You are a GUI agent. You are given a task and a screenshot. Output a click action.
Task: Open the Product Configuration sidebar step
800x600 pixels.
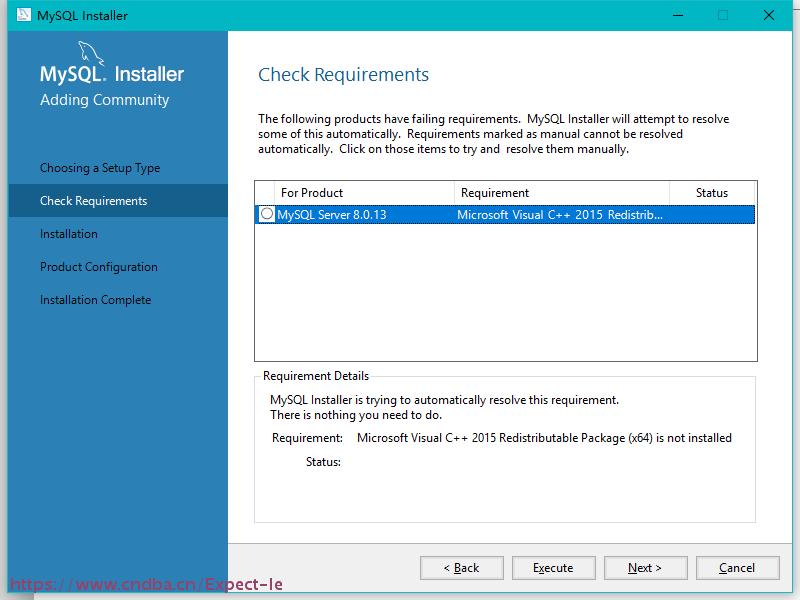coord(99,267)
